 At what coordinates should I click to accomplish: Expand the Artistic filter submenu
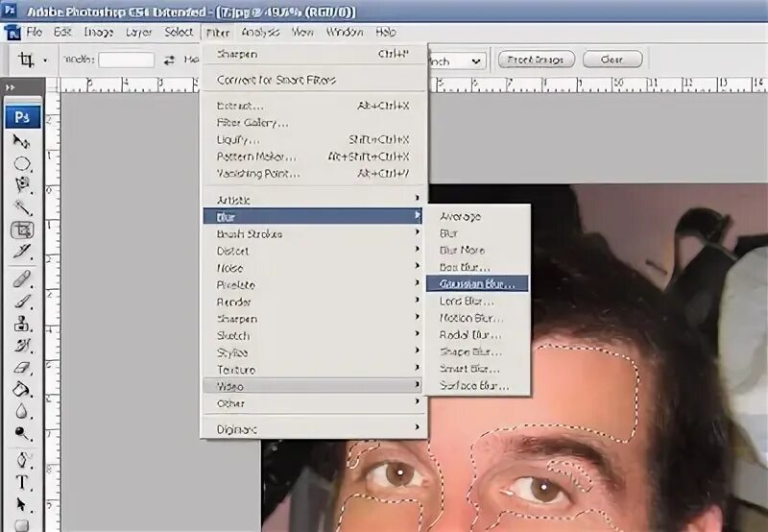tap(313, 200)
